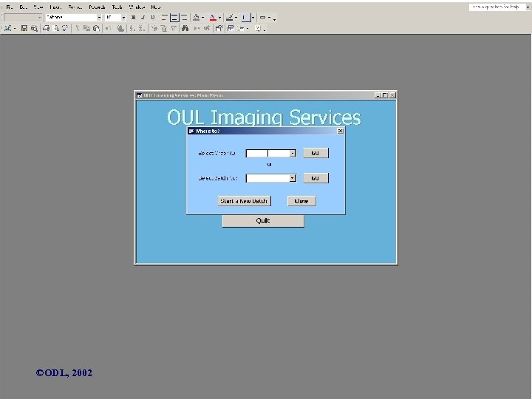
Task: Set Center text alignment
Action: click(174, 17)
